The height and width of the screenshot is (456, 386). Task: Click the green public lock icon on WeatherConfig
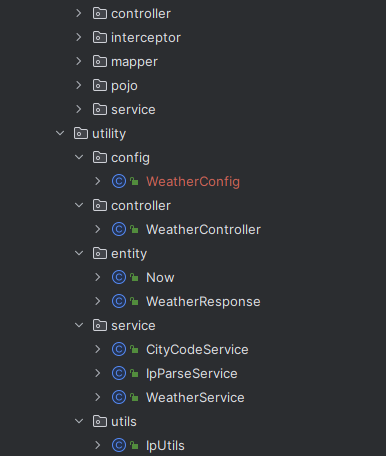(134, 181)
